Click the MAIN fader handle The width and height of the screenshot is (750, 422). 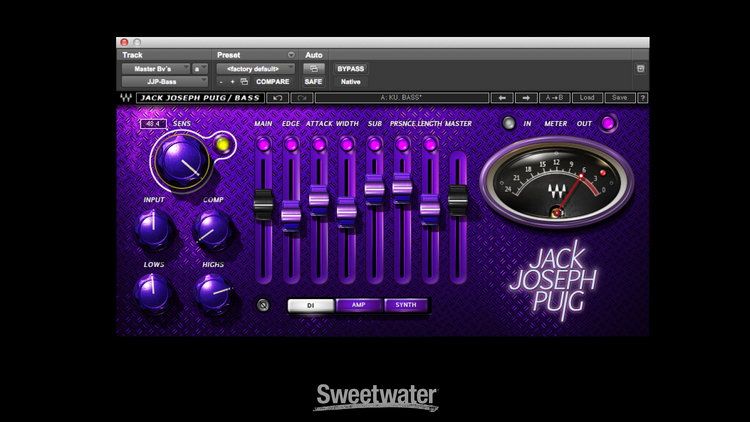pos(263,204)
